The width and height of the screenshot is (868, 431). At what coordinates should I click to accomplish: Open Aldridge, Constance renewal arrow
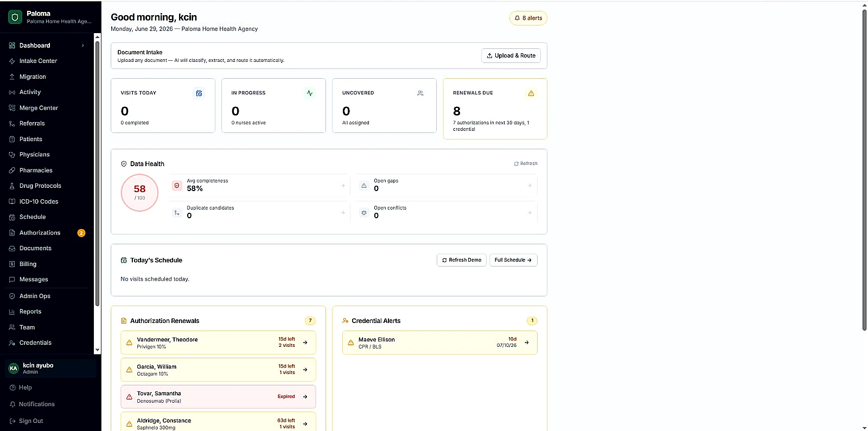point(305,424)
